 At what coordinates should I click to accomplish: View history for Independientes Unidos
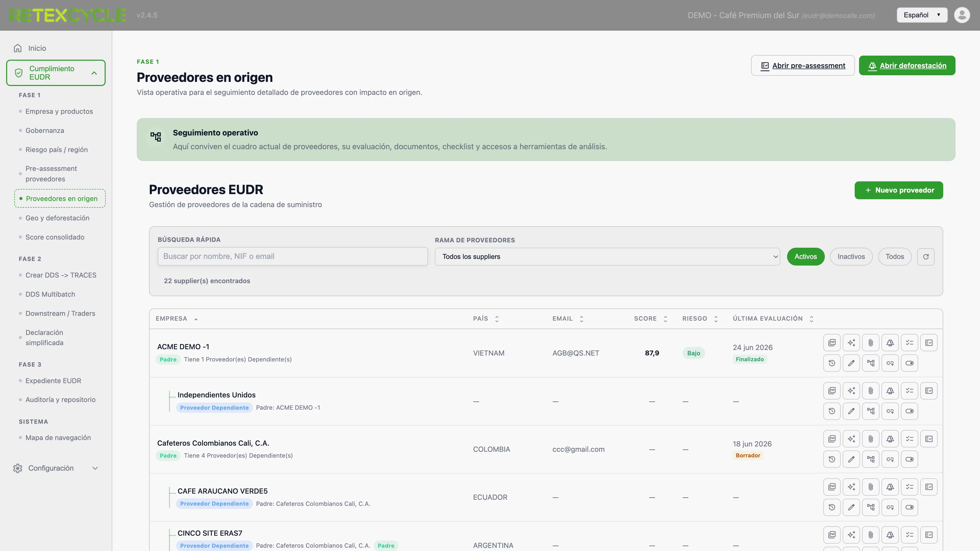832,411
